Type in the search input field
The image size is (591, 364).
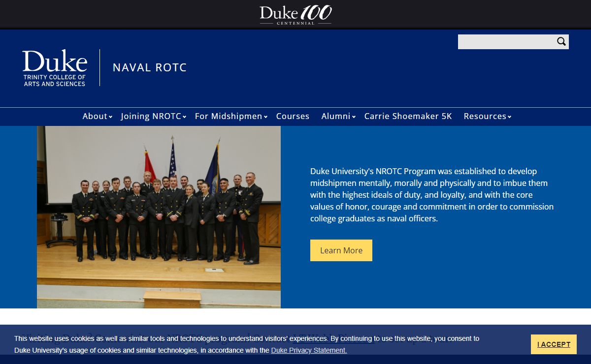[x=505, y=42]
